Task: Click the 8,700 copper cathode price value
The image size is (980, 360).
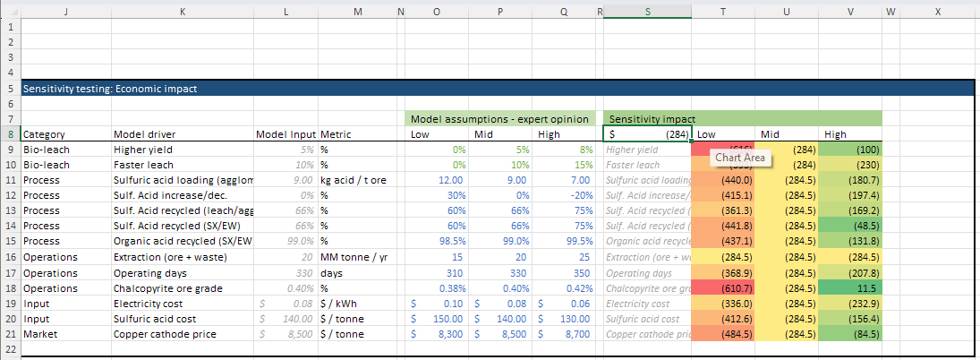Action: pyautogui.click(x=564, y=334)
